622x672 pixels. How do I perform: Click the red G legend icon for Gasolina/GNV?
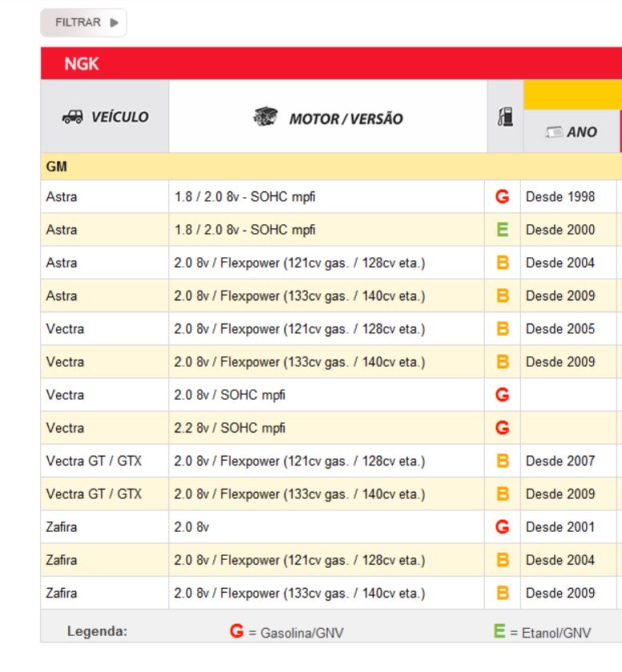click(236, 631)
